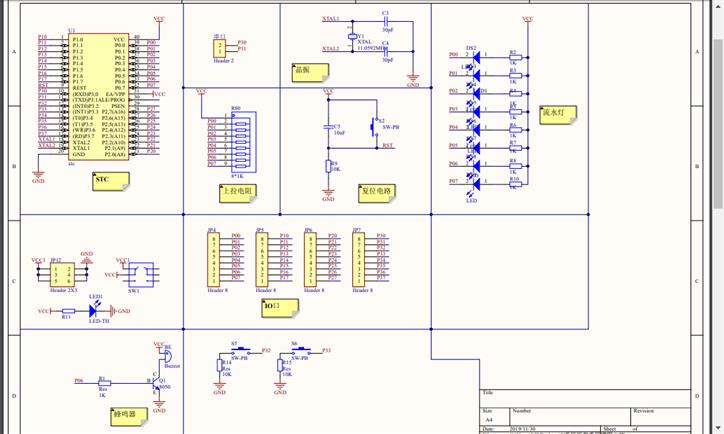Image resolution: width=724 pixels, height=434 pixels.
Task: Select the yellow 复位电路 note label
Action: [x=377, y=190]
